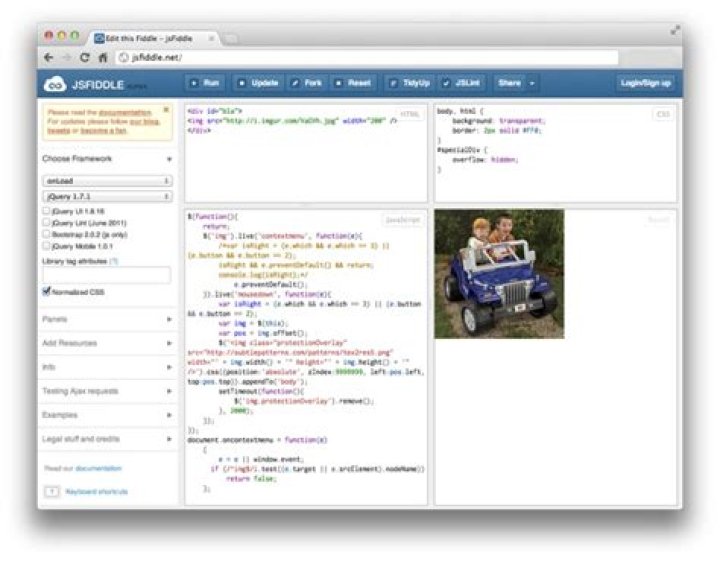This screenshot has width=720, height=561.
Task: Click the keyboard shortcuts question-mark key icon
Action: pos(52,492)
